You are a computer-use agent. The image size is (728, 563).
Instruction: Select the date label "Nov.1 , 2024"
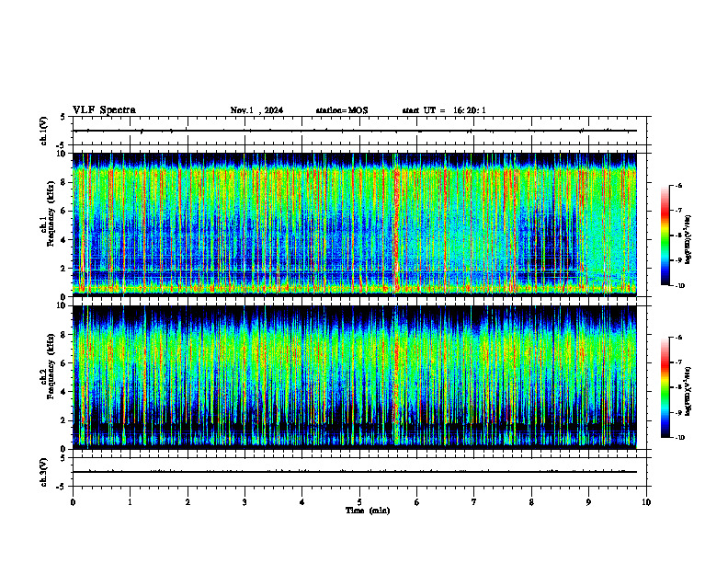click(256, 110)
